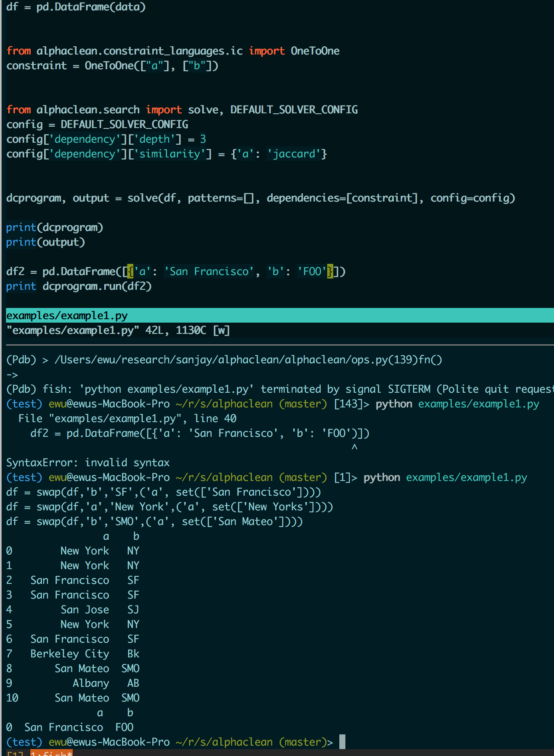Click the 'df = pd.DataFrame(data)' code line
554x756 pixels.
coord(76,7)
